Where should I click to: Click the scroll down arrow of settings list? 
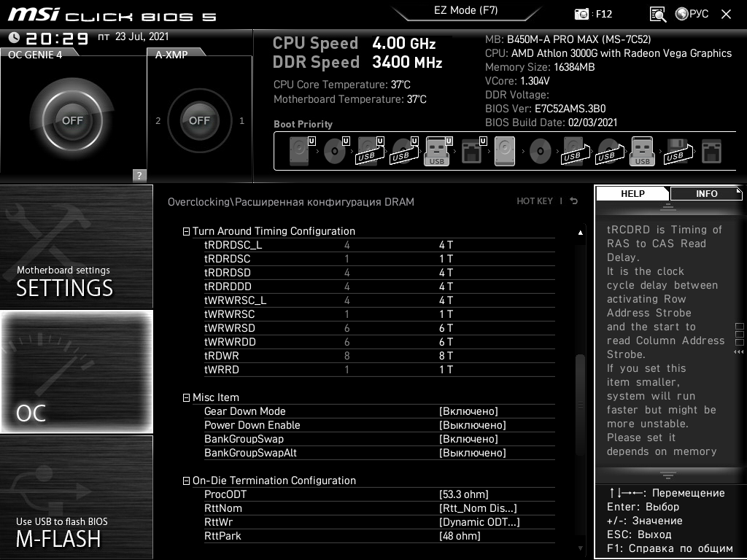point(580,548)
